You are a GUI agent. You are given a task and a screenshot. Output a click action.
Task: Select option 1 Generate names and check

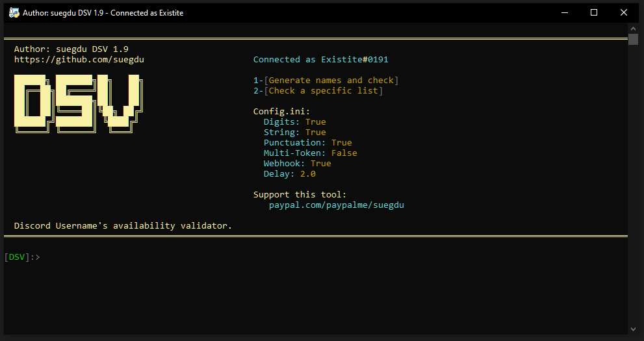click(x=326, y=81)
